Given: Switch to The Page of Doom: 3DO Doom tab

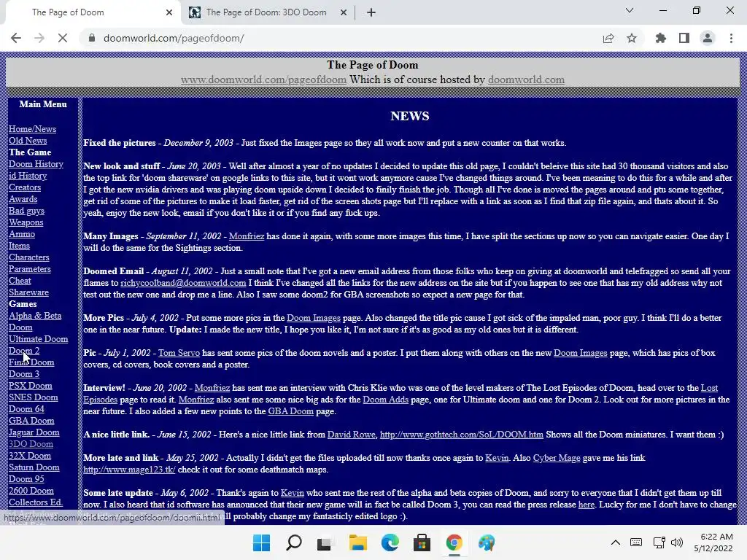Looking at the screenshot, I should pos(266,12).
